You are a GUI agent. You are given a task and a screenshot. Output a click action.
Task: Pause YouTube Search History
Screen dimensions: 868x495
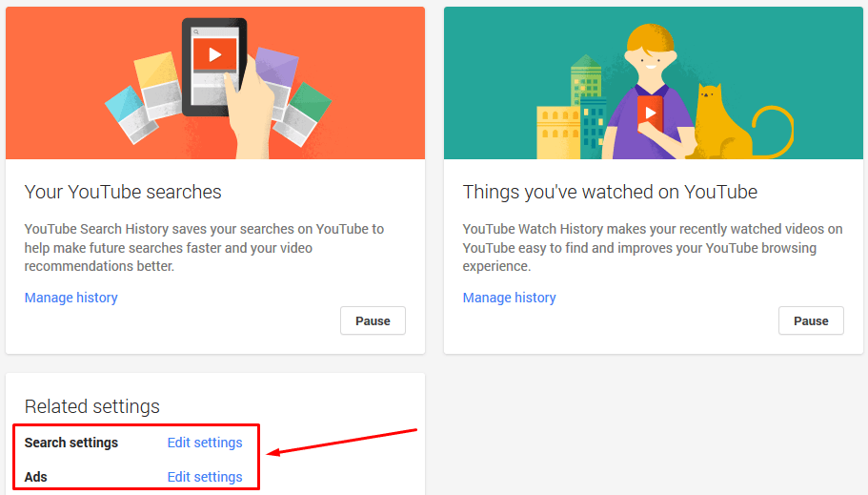coord(373,321)
